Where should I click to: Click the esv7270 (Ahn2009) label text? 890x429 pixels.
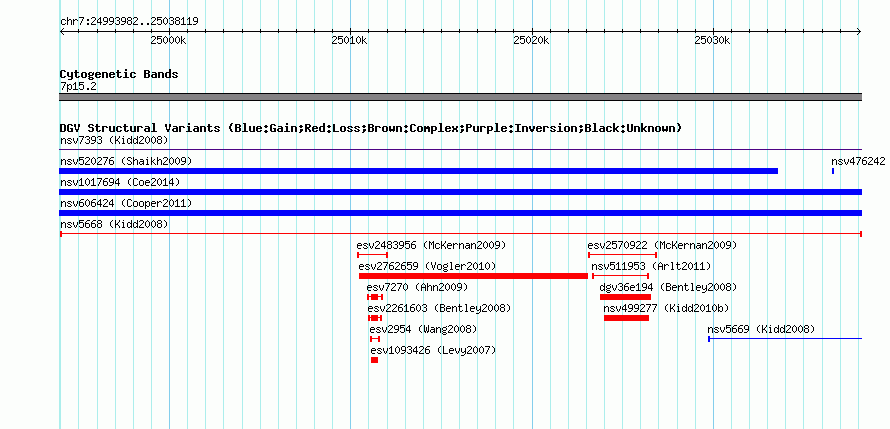tap(417, 287)
